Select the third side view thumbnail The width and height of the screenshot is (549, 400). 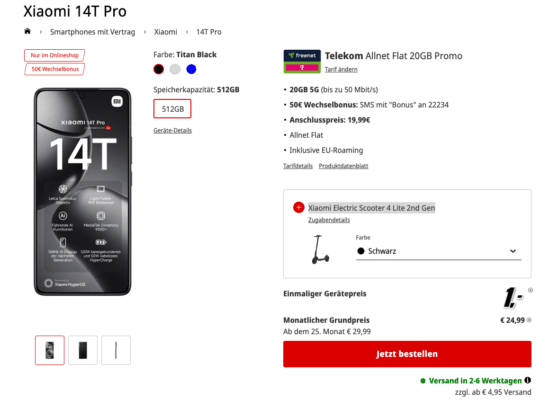[x=116, y=350]
